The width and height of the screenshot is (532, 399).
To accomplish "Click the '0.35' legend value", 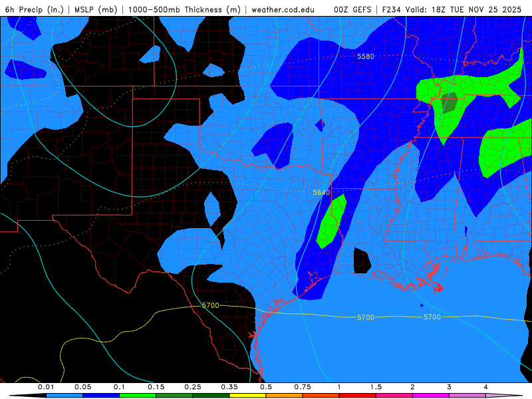I will pyautogui.click(x=229, y=387).
